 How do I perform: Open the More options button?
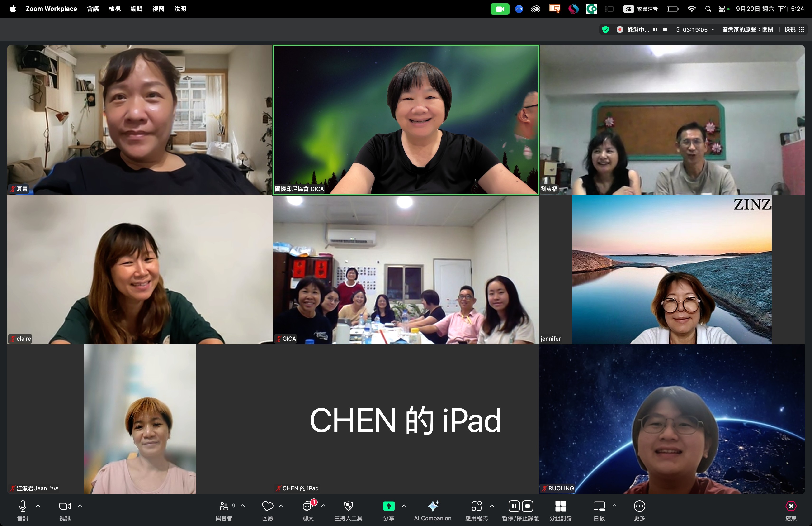pos(639,506)
